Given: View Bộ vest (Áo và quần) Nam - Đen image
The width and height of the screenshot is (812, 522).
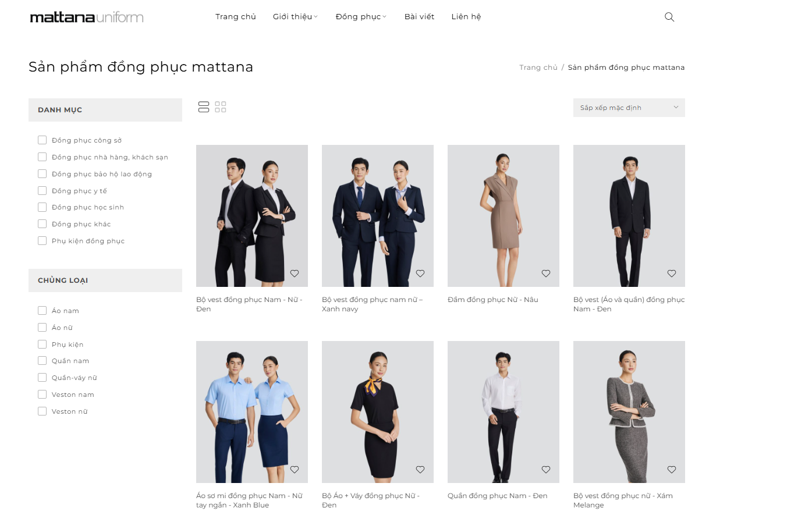Looking at the screenshot, I should tap(629, 216).
